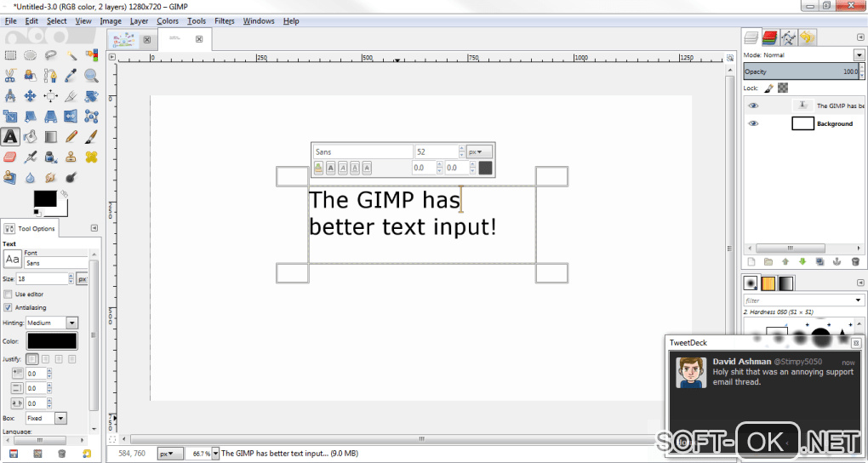The width and height of the screenshot is (868, 463).
Task: Select the Free Select lasso tool
Action: (x=51, y=54)
